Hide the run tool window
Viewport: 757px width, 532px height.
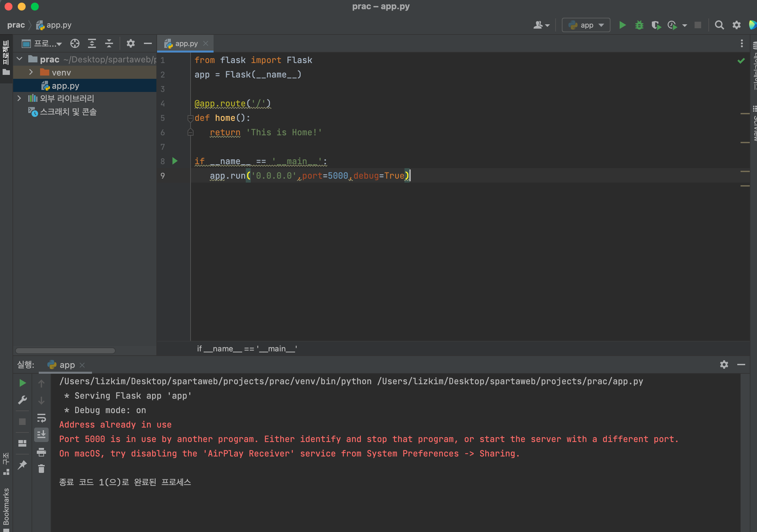[741, 364]
